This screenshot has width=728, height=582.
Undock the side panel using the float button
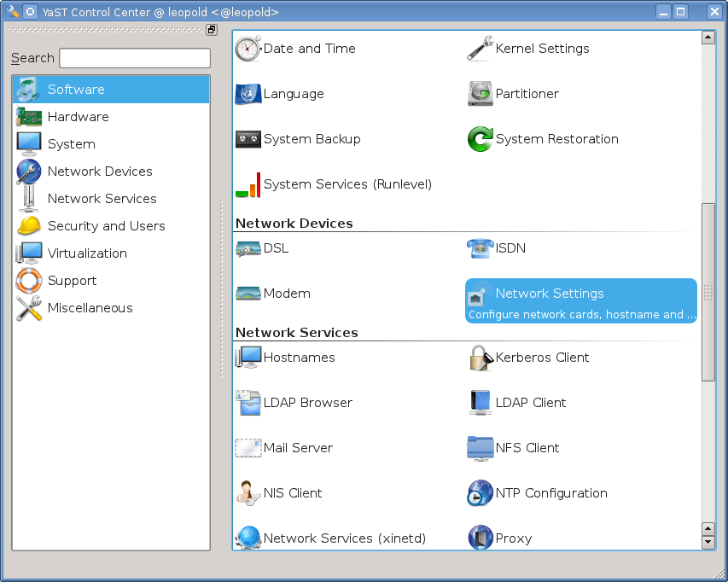tap(212, 30)
